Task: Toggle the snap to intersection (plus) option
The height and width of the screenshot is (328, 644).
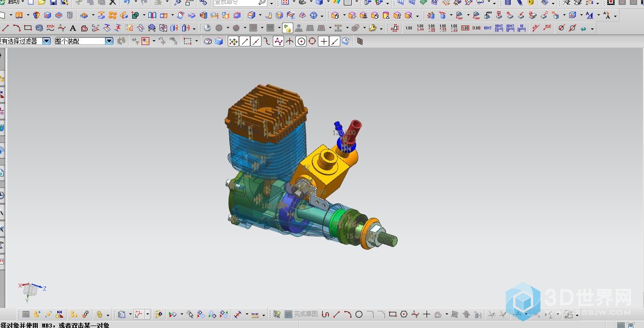Action: (323, 42)
